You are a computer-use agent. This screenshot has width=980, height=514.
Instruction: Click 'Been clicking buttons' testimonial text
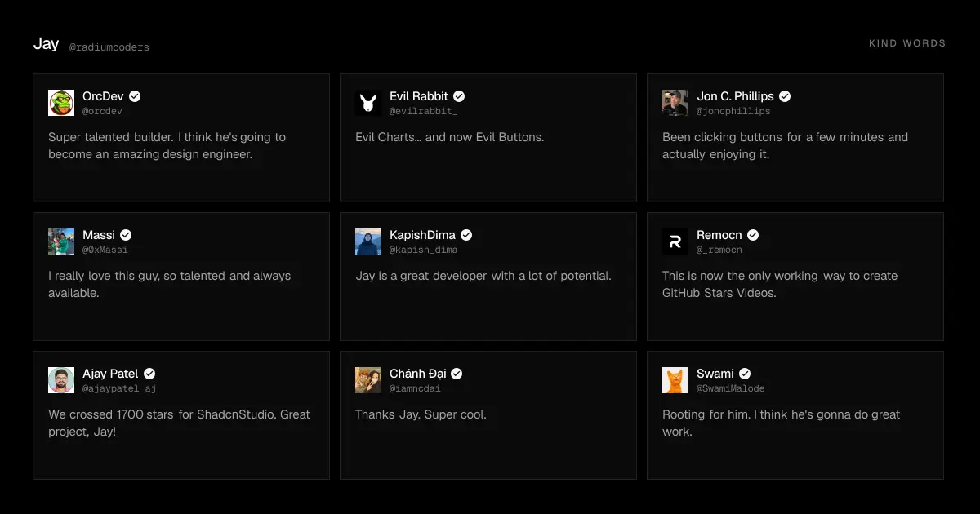(x=785, y=145)
